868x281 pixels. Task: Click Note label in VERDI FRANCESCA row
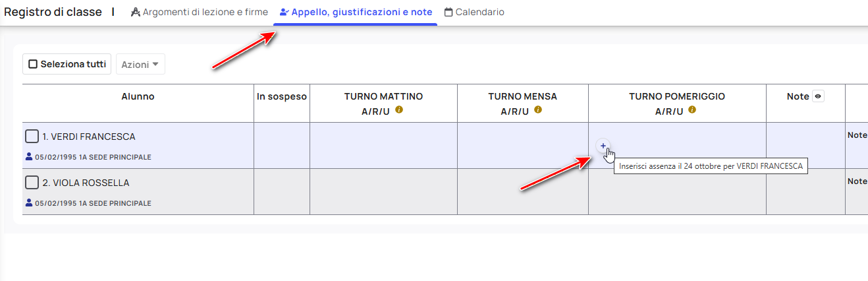coord(857,135)
